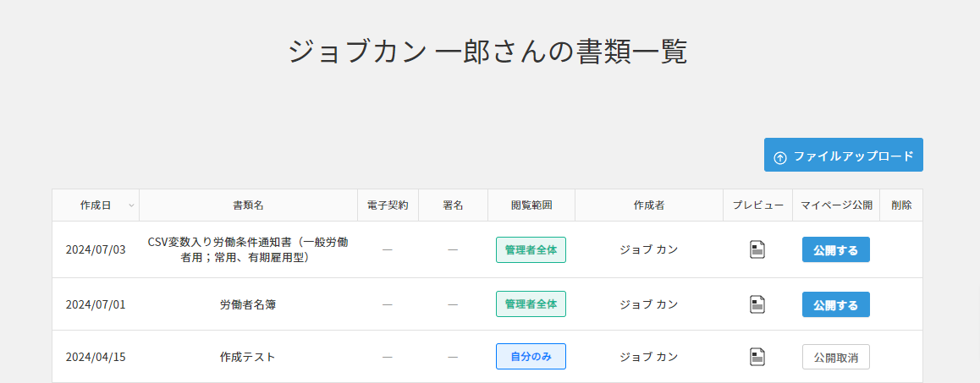Click 管理者全体 badge on 労働者名簿 row
This screenshot has height=383, width=980.
click(x=531, y=304)
